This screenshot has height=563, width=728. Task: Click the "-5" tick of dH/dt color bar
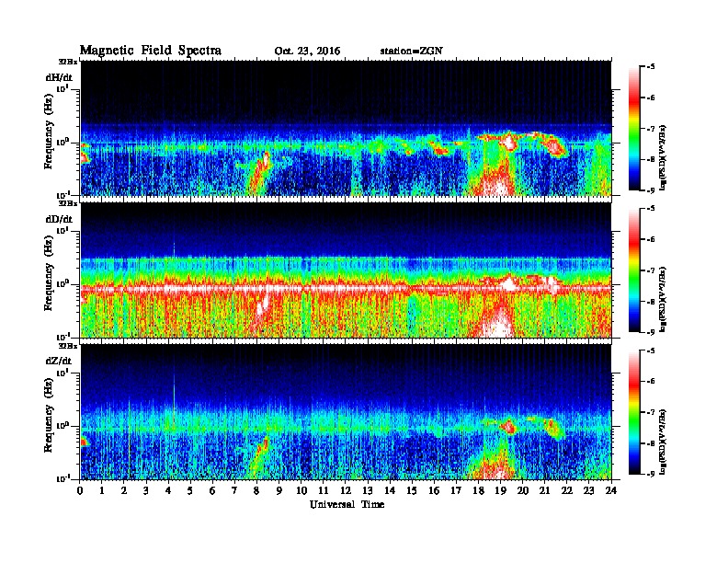[x=651, y=67]
